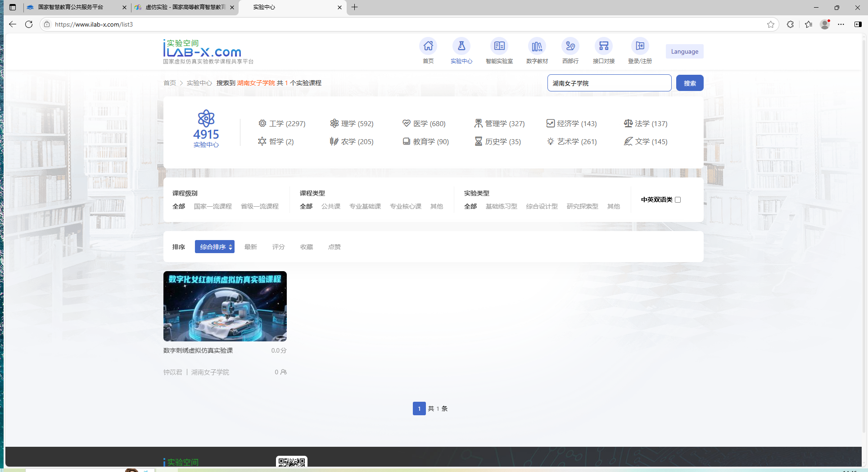Add page to favorites star icon
Viewport: 868px width, 472px height.
click(771, 24)
